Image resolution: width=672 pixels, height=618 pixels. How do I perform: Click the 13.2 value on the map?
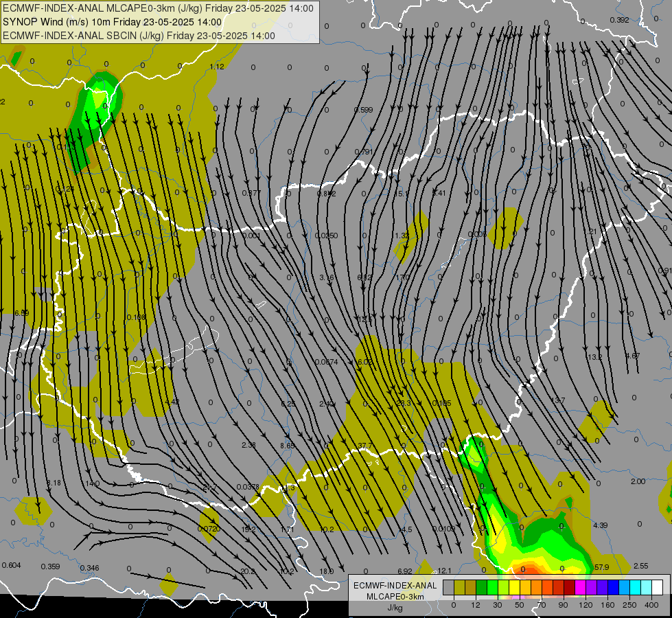click(595, 357)
